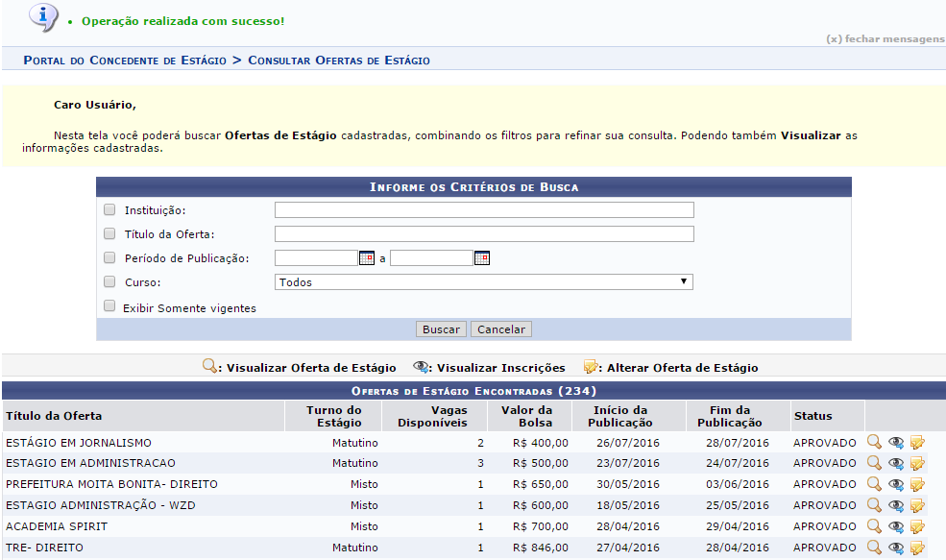View ACADEMIA SPIRIT offer details
The width and height of the screenshot is (946, 560).
point(874,526)
